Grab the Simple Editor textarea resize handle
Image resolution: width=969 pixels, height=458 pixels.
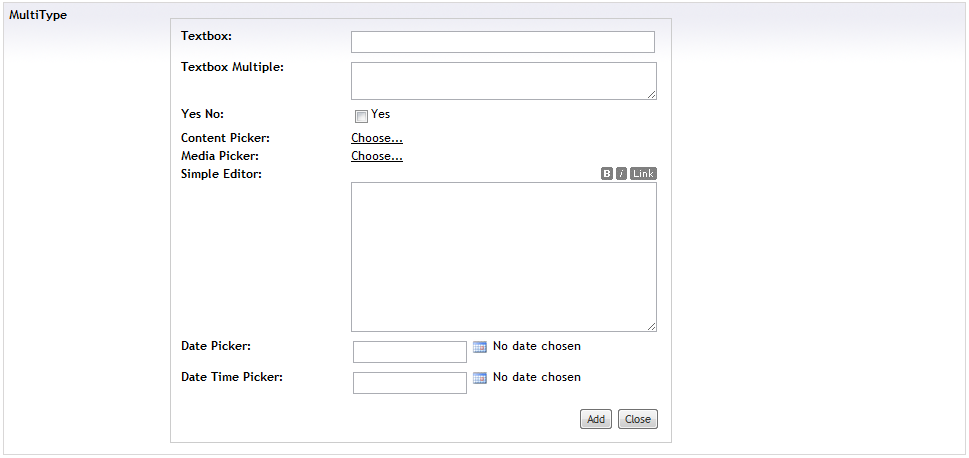tap(652, 327)
